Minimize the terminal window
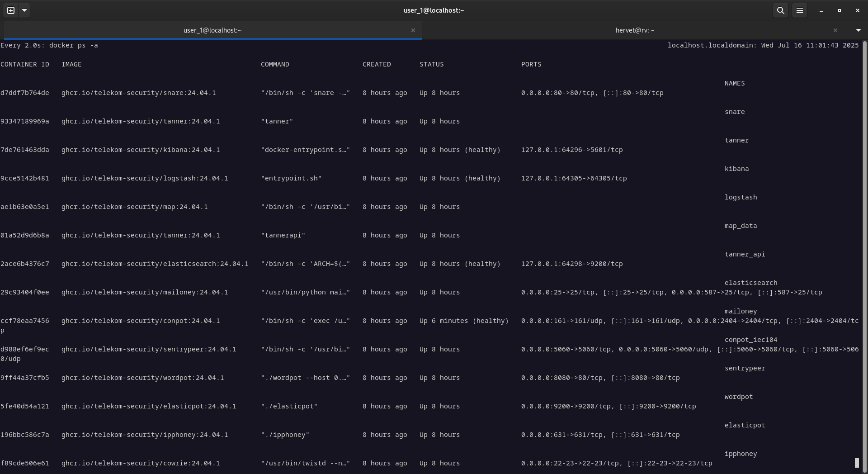Viewport: 868px width, 474px height. point(821,10)
